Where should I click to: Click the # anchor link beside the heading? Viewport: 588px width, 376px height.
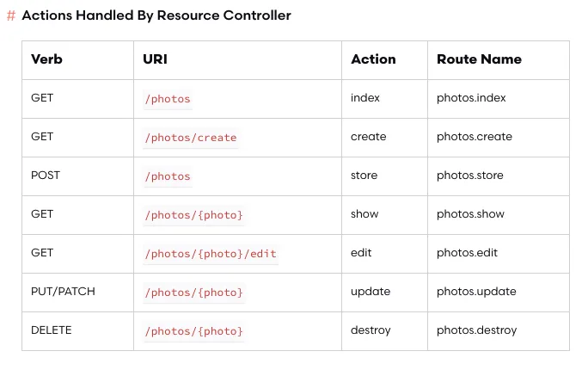(x=11, y=15)
